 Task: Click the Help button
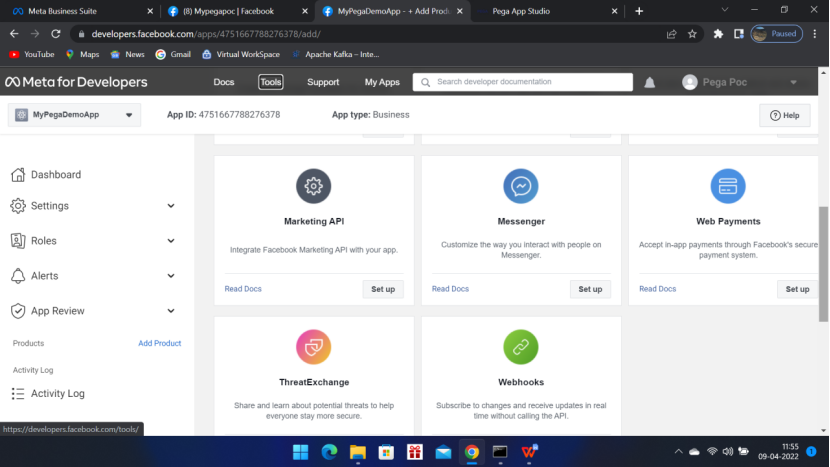784,115
